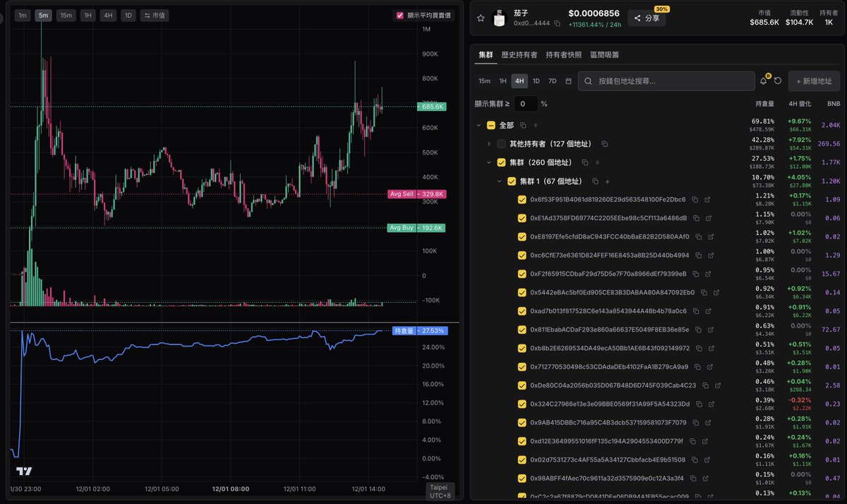The width and height of the screenshot is (847, 504).
Task: Set chart interval to 15m
Action: 66,15
